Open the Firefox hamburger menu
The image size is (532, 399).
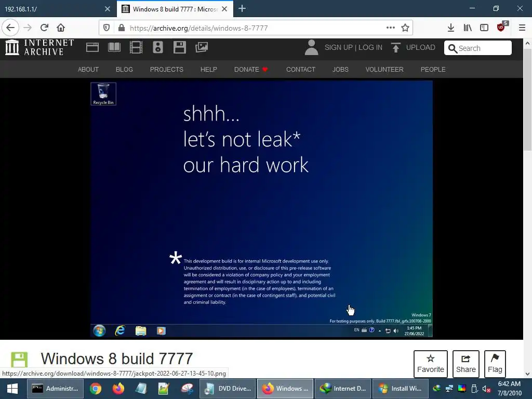(522, 28)
